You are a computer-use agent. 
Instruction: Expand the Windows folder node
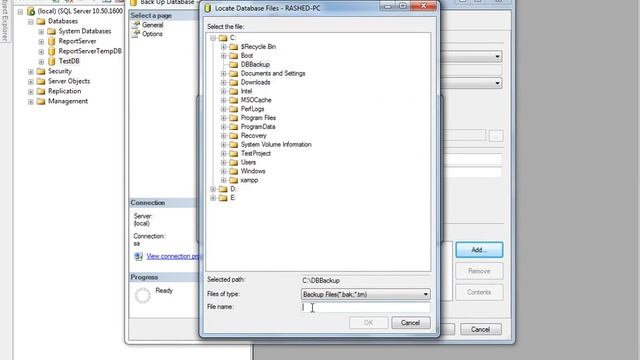[x=224, y=171]
